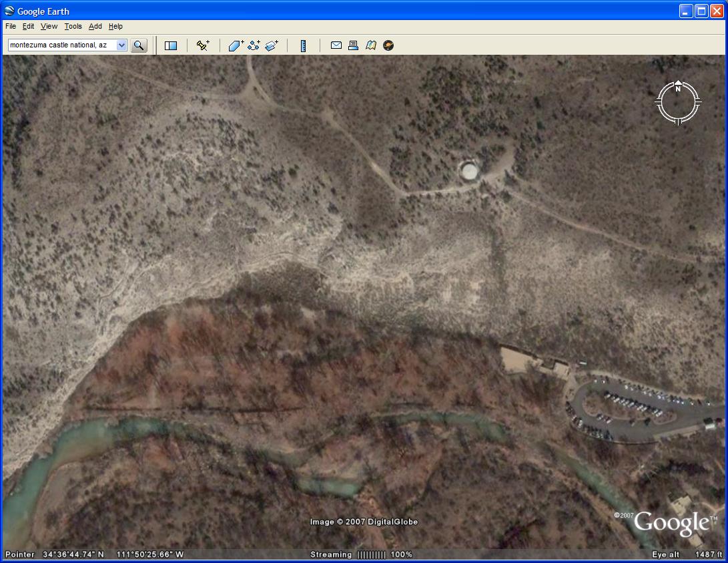Click the montezuma castle search field
Image resolution: width=728 pixels, height=563 pixels.
[61, 45]
